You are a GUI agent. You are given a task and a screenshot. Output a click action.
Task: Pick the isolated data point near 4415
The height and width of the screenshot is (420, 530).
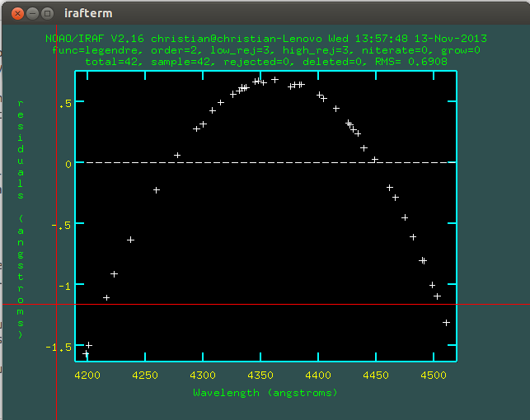pos(336,109)
